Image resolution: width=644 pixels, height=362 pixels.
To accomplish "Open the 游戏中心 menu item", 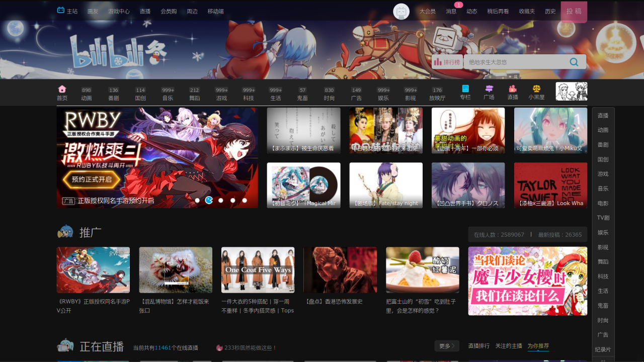I will [x=120, y=11].
